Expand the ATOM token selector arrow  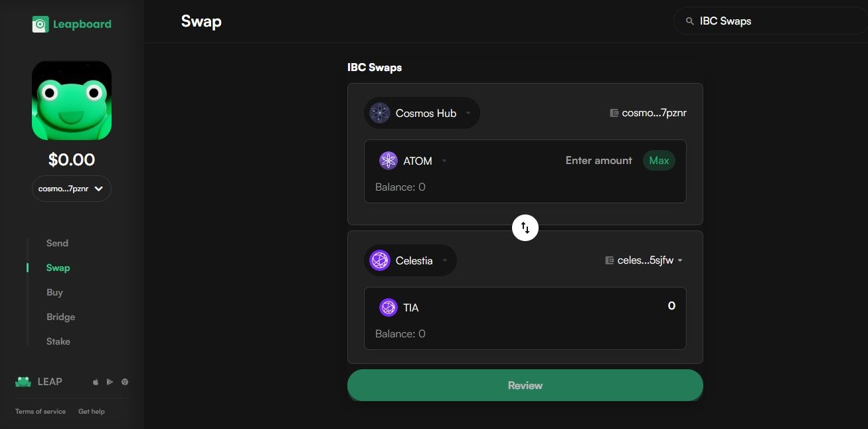point(444,161)
